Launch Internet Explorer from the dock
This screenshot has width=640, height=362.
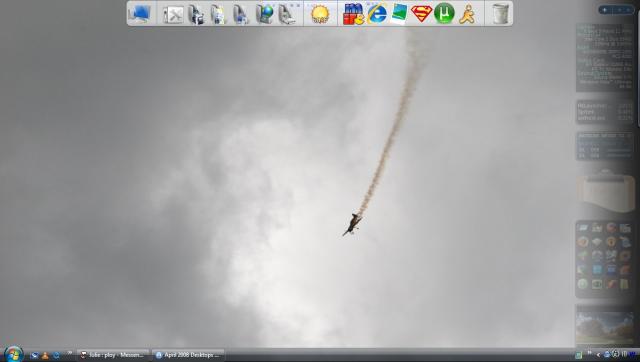click(377, 13)
